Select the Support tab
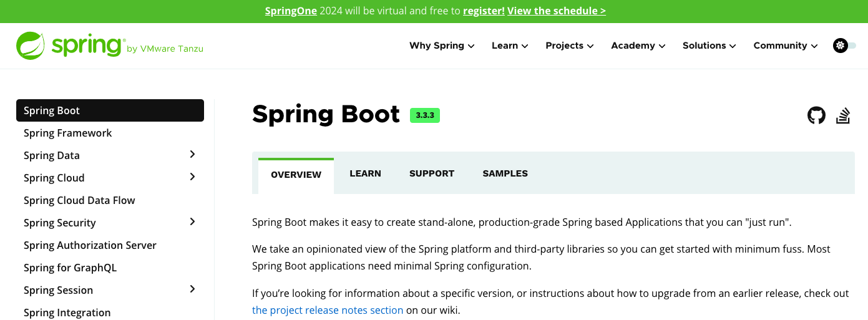 (432, 174)
